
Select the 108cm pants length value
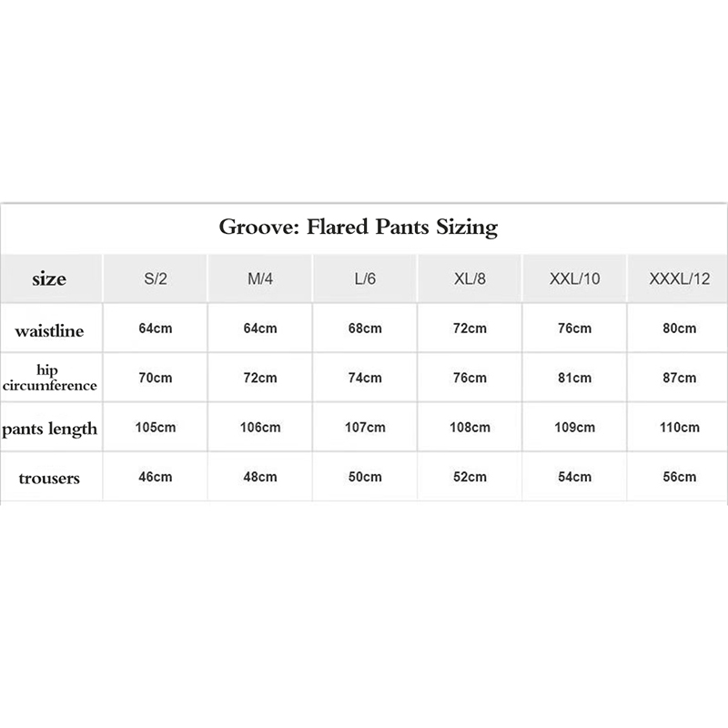470,428
